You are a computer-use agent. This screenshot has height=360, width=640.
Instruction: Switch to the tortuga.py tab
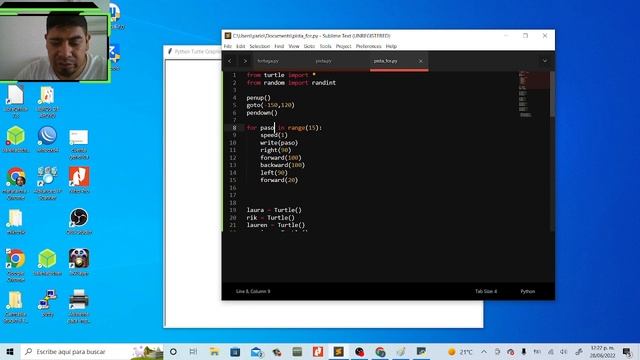pos(268,61)
